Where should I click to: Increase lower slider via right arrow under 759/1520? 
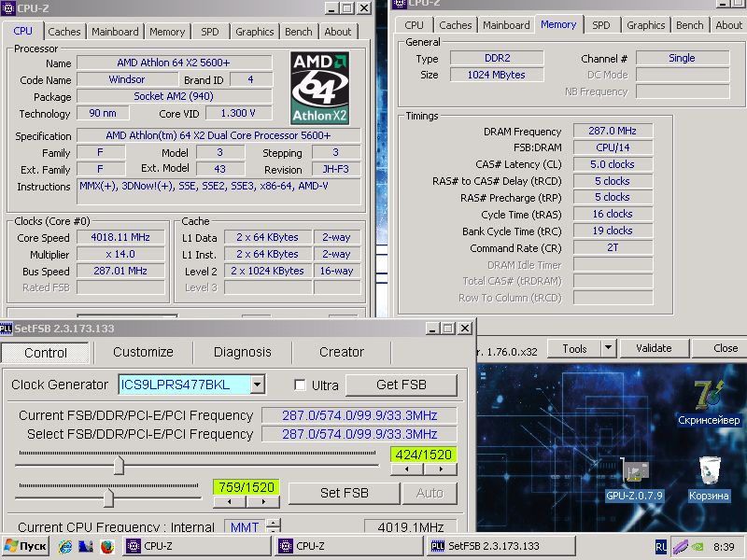[263, 501]
